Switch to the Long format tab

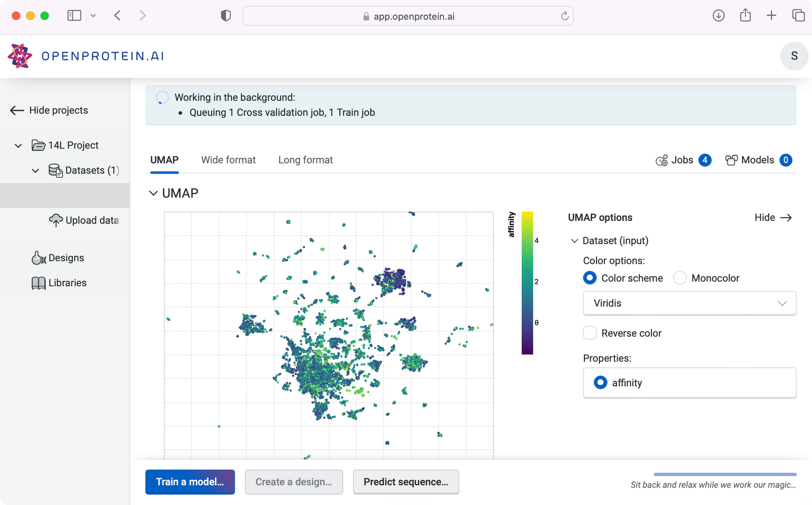coord(305,160)
